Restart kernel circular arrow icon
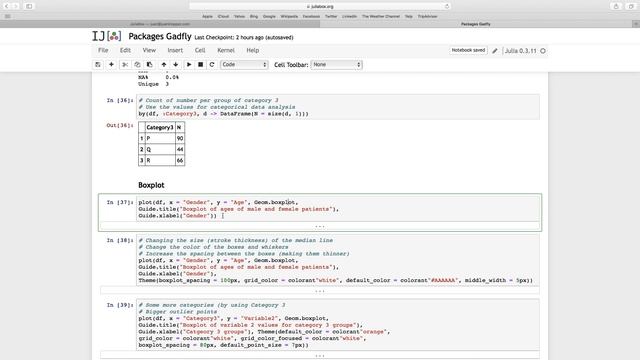 tap(212, 64)
